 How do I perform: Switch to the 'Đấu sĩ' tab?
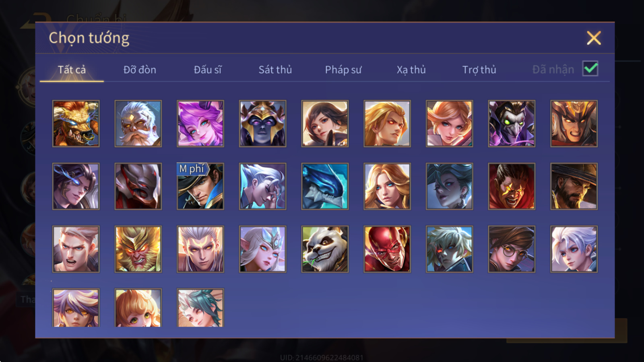pos(208,70)
